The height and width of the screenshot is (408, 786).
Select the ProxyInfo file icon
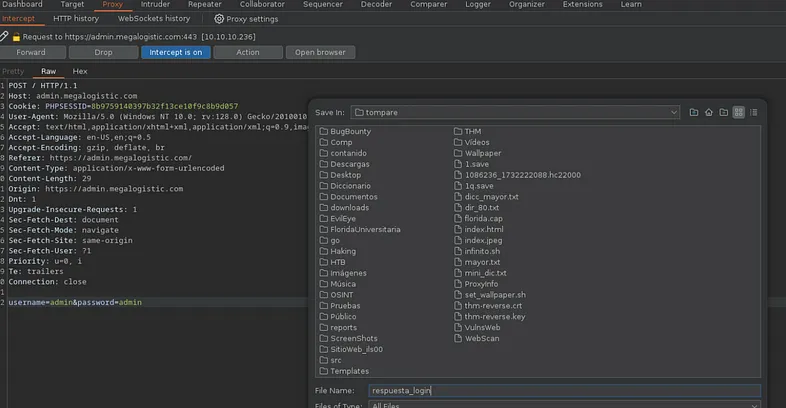(458, 284)
